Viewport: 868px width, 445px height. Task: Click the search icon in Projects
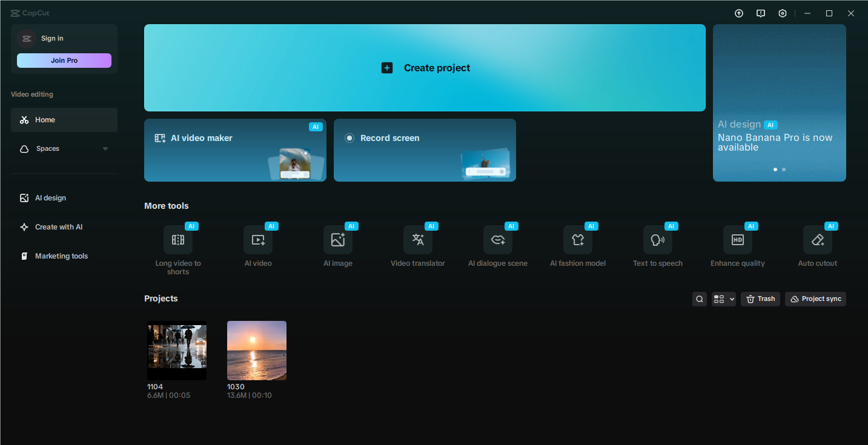(699, 298)
